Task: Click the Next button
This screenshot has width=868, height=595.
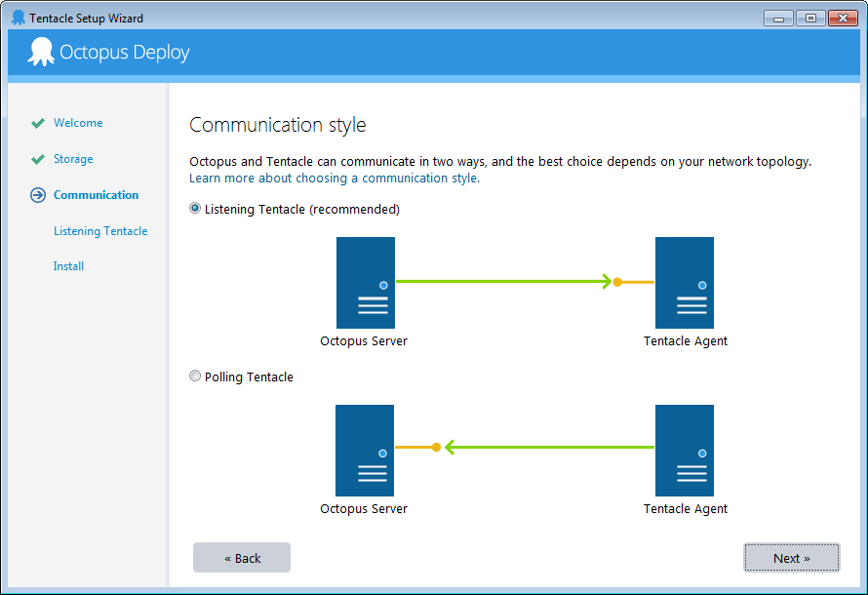Action: [791, 557]
